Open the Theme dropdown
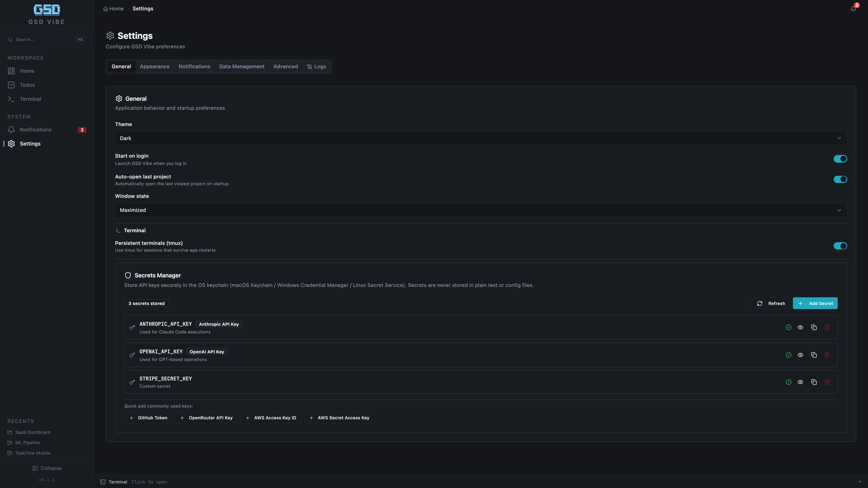This screenshot has width=868, height=488. point(481,138)
